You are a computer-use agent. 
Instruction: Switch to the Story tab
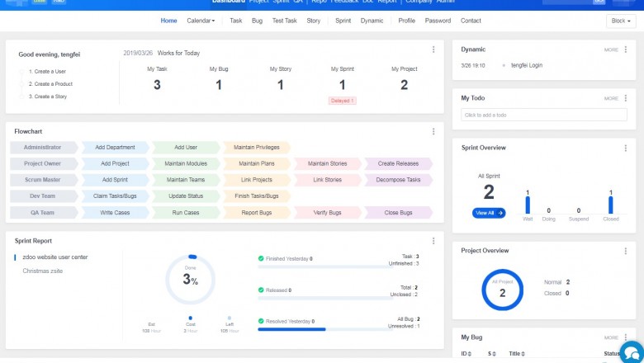314,20
